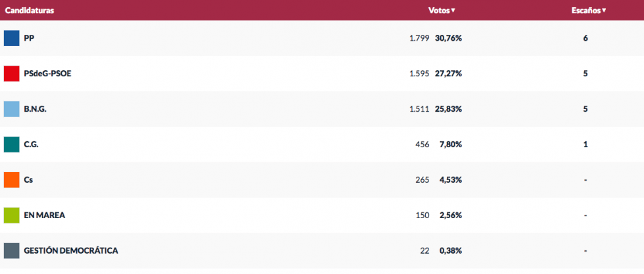Viewport: 644px width, 274px height.
Task: Click the GESTIÓN DEMOCRÁTICA gray color square
Action: pyautogui.click(x=11, y=251)
